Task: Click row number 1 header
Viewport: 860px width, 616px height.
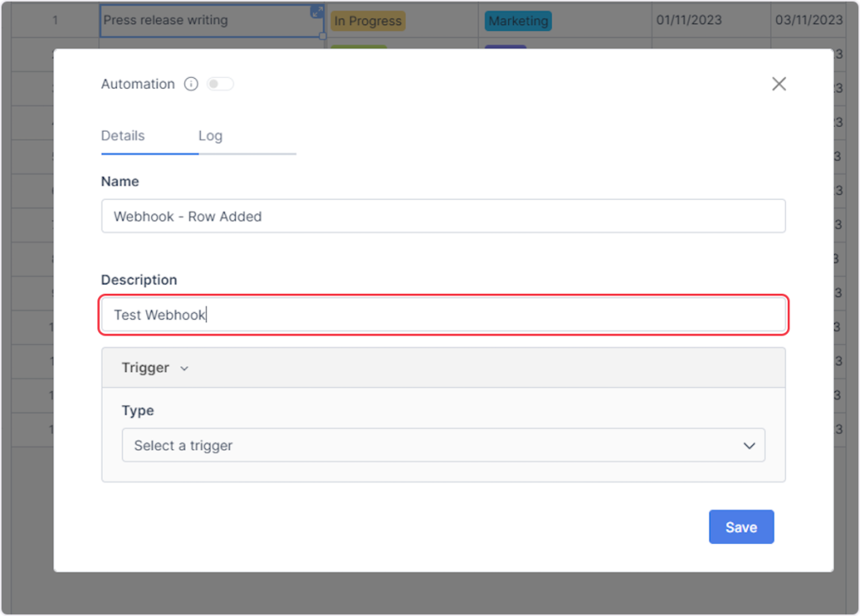Action: (x=55, y=20)
